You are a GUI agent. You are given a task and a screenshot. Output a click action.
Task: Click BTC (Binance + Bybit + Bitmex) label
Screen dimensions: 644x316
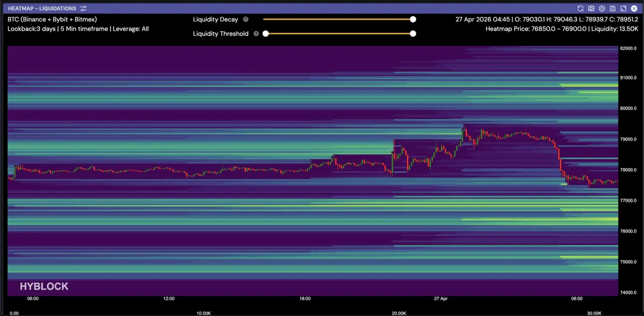pos(52,19)
